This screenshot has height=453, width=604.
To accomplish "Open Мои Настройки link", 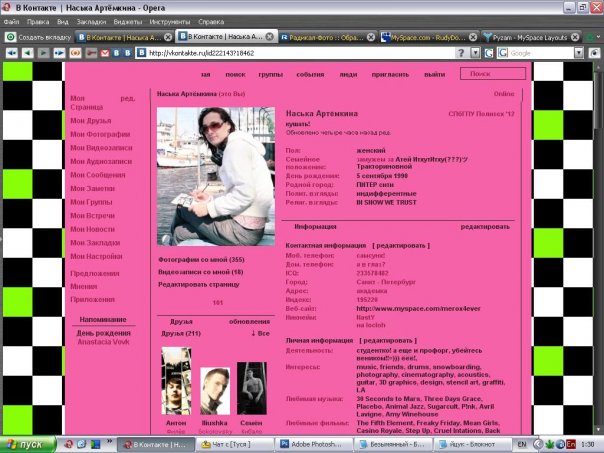I will (x=96, y=256).
